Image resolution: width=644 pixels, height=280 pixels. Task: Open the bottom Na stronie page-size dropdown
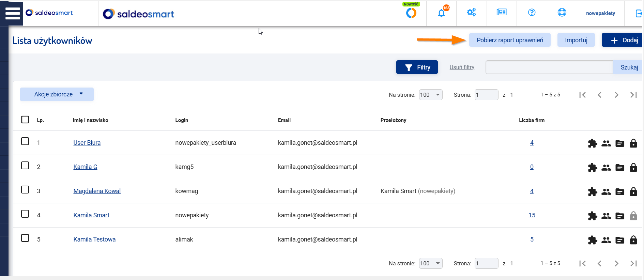[431, 263]
